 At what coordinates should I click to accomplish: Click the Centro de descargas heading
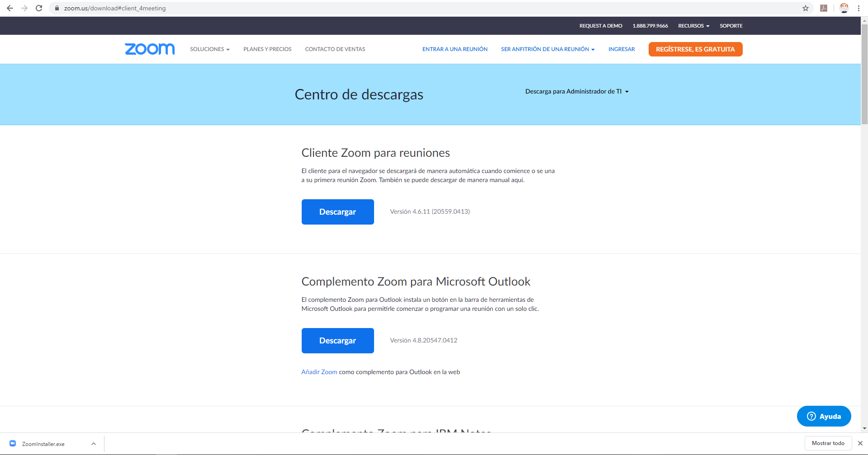tap(359, 94)
